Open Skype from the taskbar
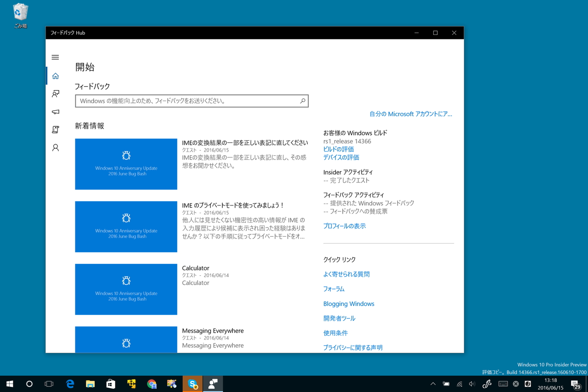The width and height of the screenshot is (588, 392). pos(192,384)
